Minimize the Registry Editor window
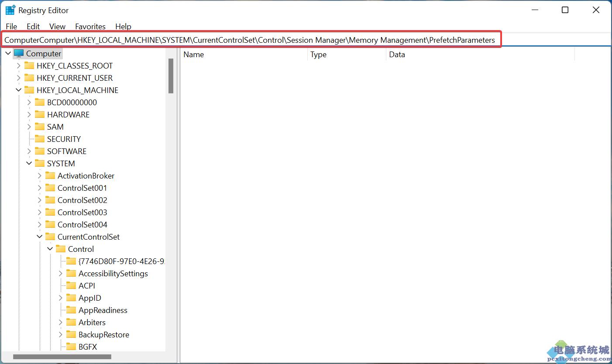This screenshot has height=364, width=612. tap(534, 10)
